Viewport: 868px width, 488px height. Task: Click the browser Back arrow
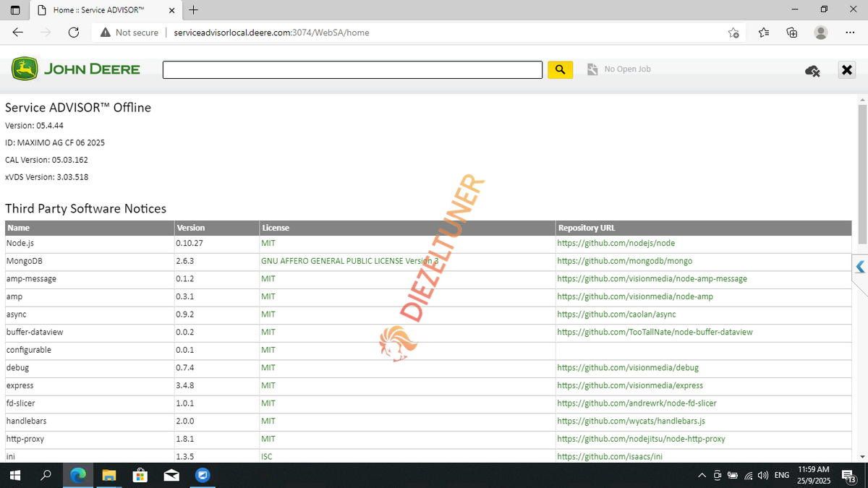pyautogui.click(x=18, y=33)
